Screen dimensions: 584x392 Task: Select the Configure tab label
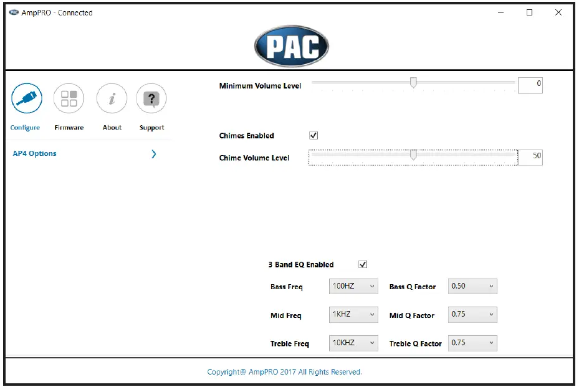(26, 127)
